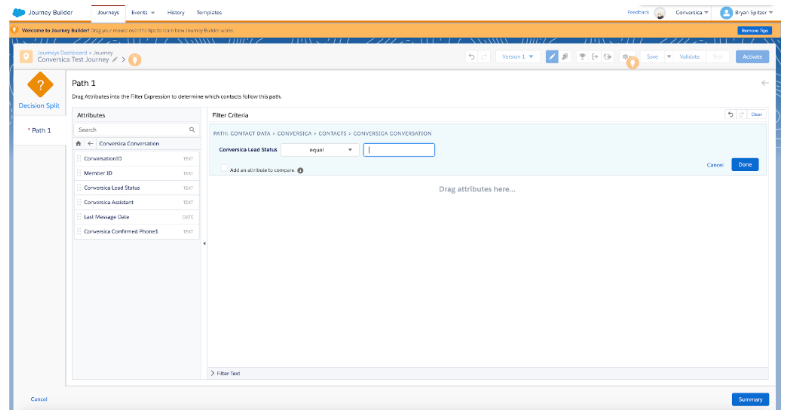Screen dimensions: 790x415
Task: Open Journeys Dashboard breadcrumb link
Action: tap(62, 53)
